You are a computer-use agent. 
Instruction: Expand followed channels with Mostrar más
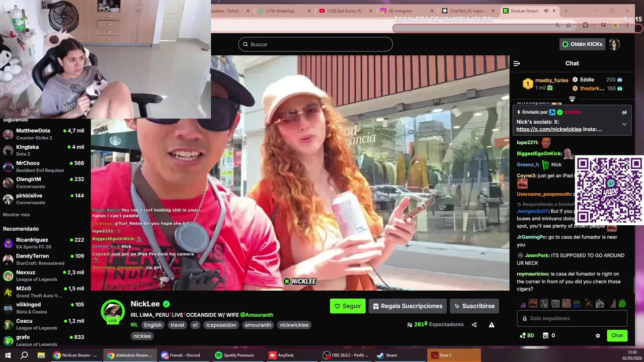[16, 215]
